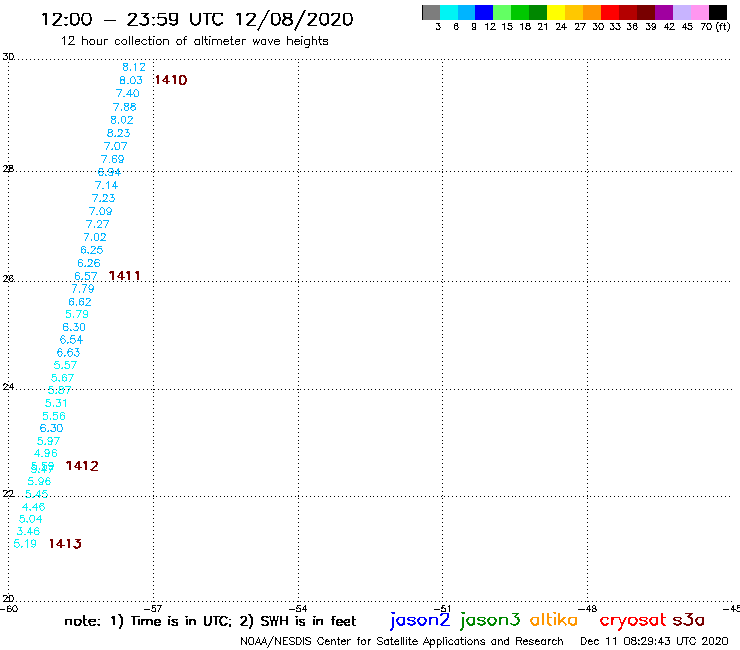740x650 pixels.
Task: Click the 7.27 wave height value
Action: [97, 224]
